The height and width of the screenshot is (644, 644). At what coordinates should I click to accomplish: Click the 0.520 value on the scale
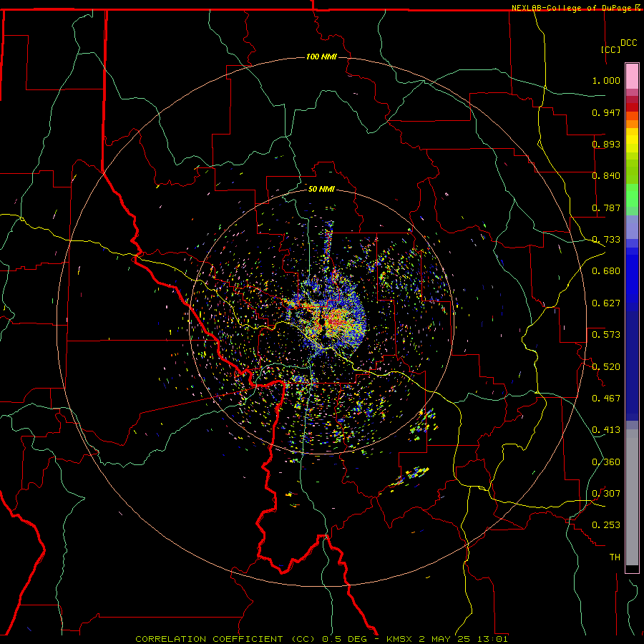606,367
